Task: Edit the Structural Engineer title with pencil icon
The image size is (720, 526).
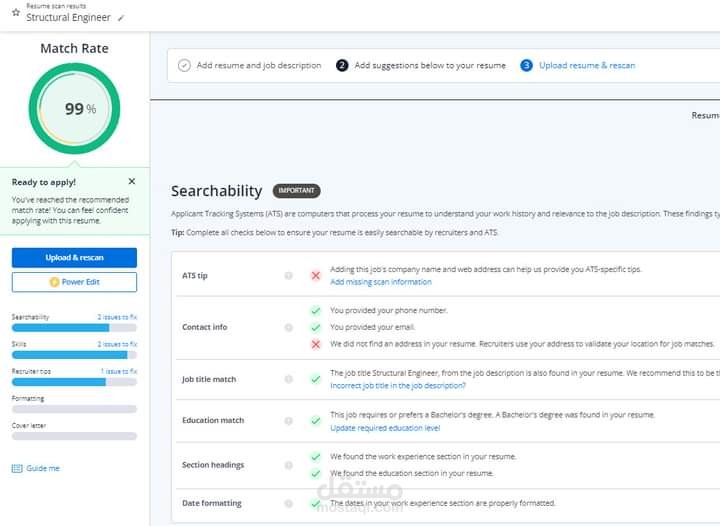Action: [x=121, y=18]
